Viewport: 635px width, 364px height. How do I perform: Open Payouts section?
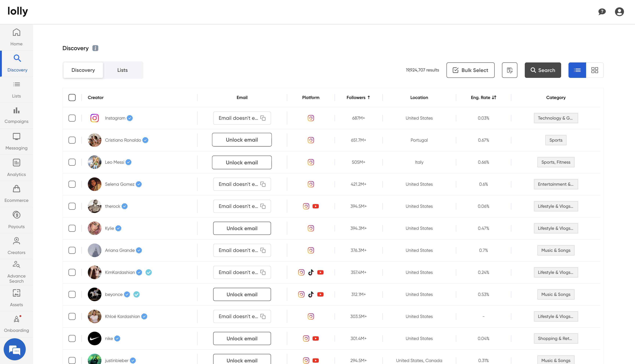point(16,220)
